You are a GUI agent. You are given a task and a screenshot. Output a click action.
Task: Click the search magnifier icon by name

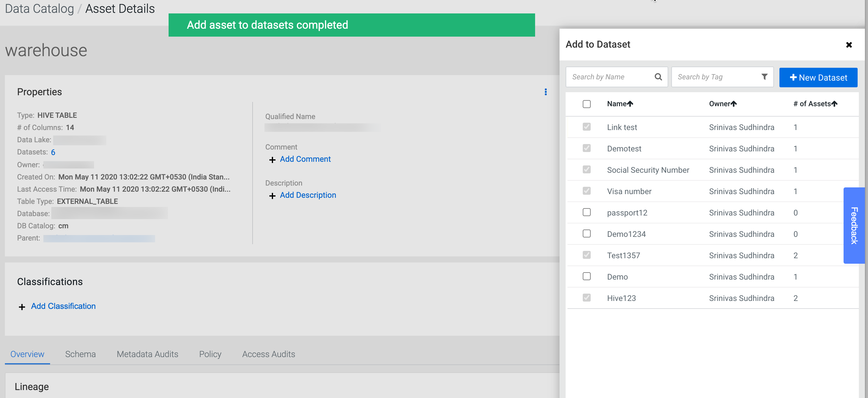658,77
